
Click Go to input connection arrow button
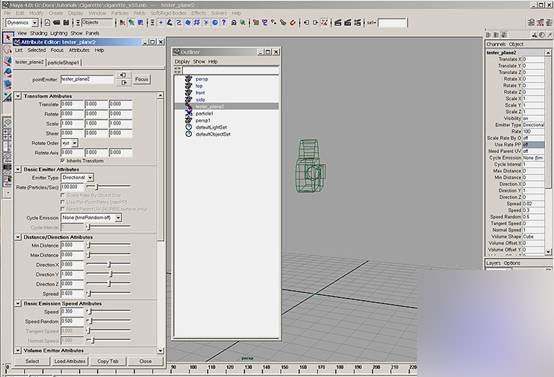point(123,75)
